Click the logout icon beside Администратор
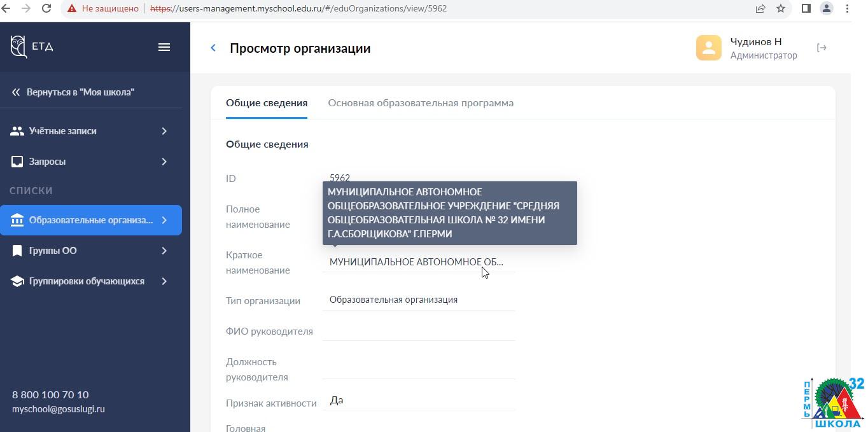Image resolution: width=868 pixels, height=432 pixels. 822,48
